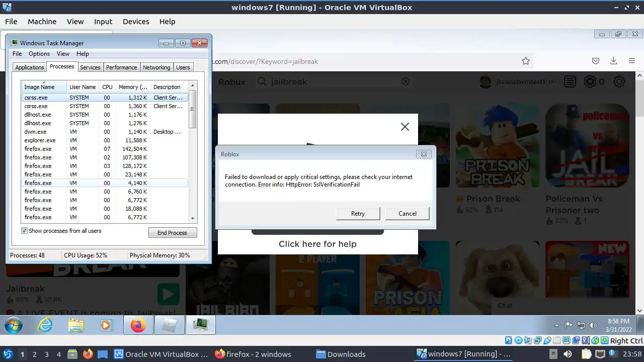Open Firefox Pocket save icon
Viewport: 644px width, 362px height.
pyautogui.click(x=596, y=61)
